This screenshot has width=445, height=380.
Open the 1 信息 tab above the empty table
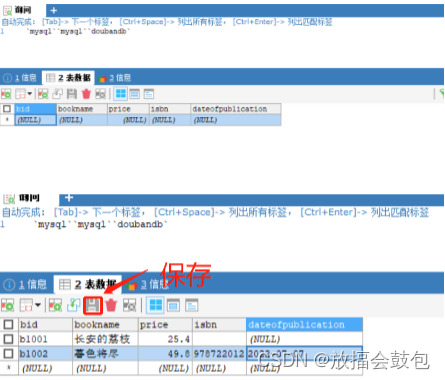click(x=19, y=78)
